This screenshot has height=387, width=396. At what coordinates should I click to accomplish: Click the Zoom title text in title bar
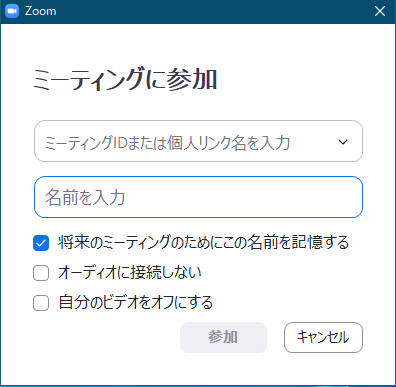tap(41, 11)
